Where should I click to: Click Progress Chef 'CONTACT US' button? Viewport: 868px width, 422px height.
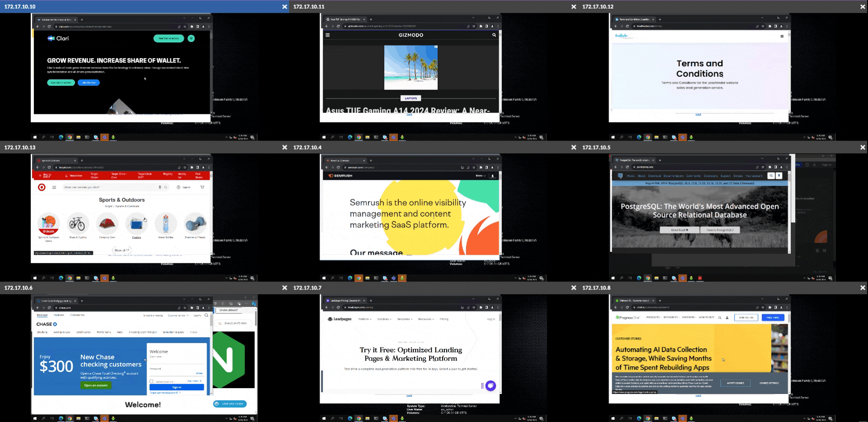[x=746, y=318]
